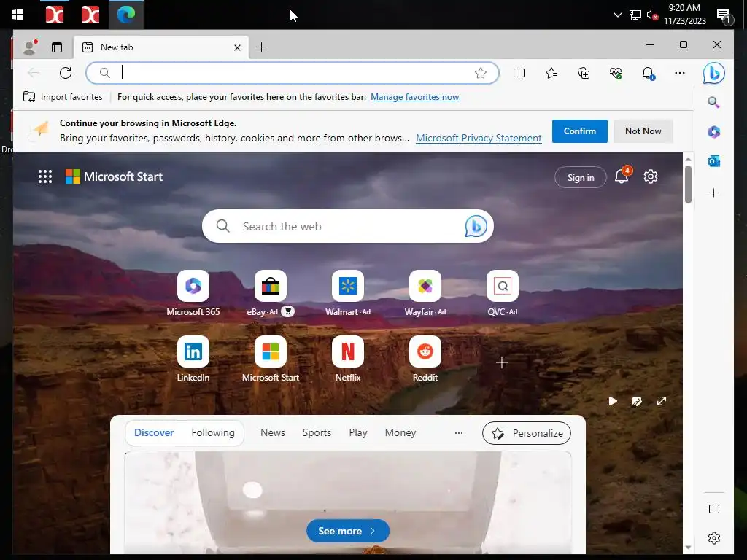Click the Sign in button
Screen dimensions: 747x560
point(580,178)
